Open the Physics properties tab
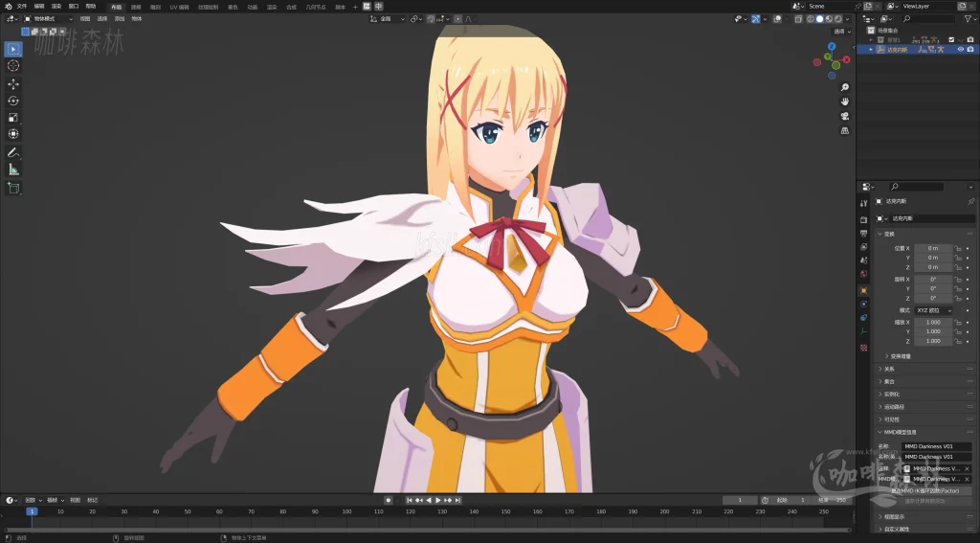The height and width of the screenshot is (543, 980). [864, 304]
